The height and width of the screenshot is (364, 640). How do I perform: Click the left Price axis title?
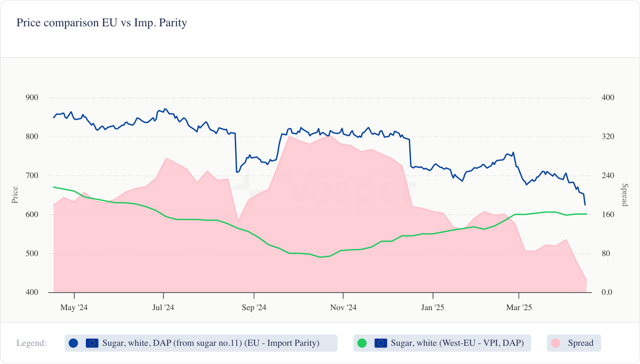pos(15,195)
